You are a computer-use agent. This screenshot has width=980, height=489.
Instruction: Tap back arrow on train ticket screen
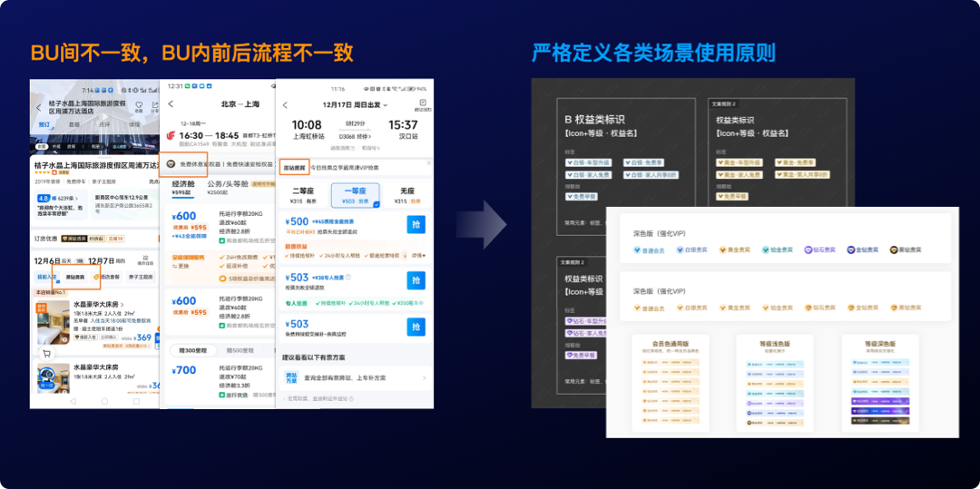(x=287, y=104)
